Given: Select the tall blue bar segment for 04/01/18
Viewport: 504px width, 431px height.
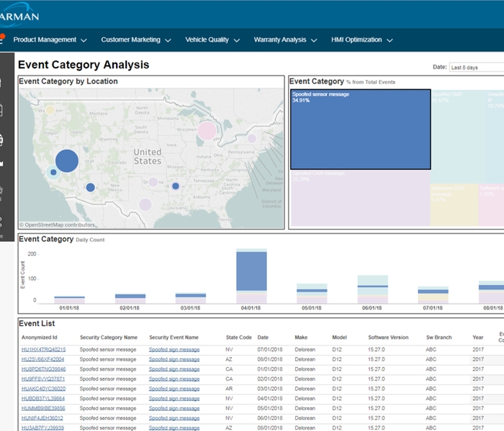Looking at the screenshot, I should (251, 271).
